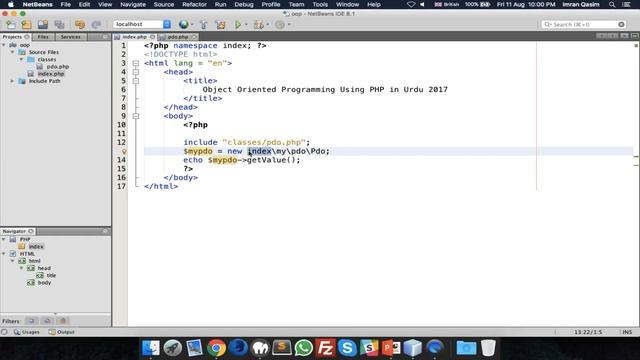Screen dimensions: 640x360
Task: Open Skype from the Dock
Action: click(x=347, y=348)
